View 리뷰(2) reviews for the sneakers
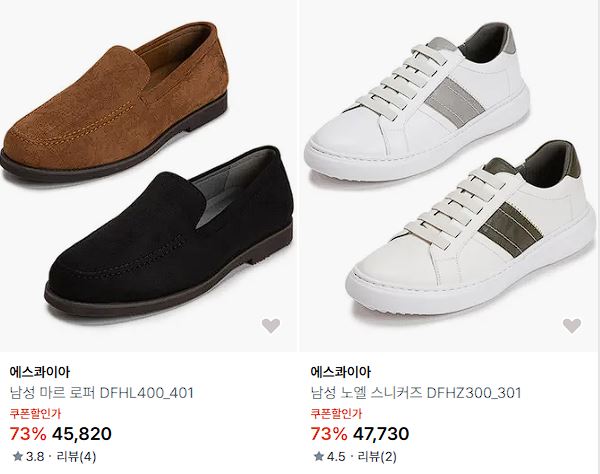 point(377,456)
